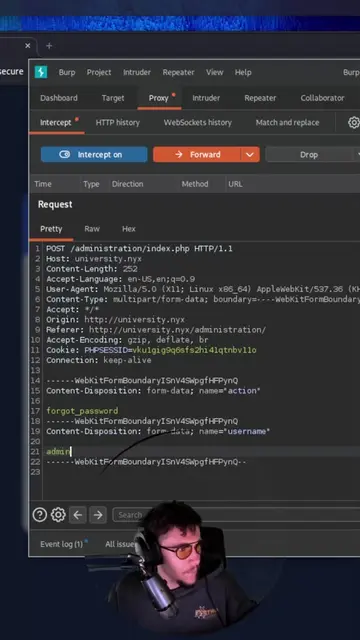Open the Repeater menu in menu bar

tap(178, 72)
